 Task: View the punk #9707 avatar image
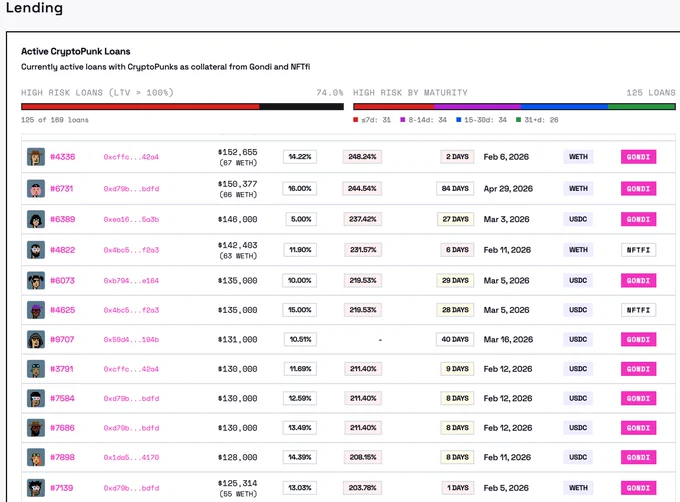[36, 339]
